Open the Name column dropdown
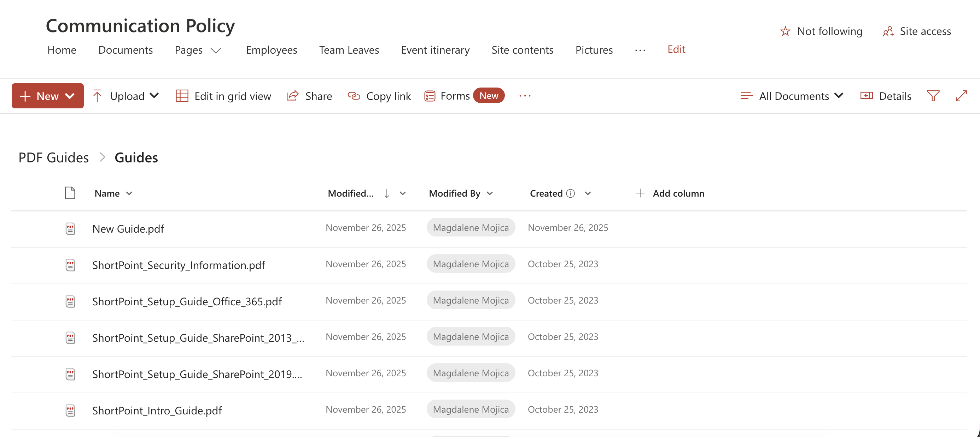 click(x=113, y=193)
